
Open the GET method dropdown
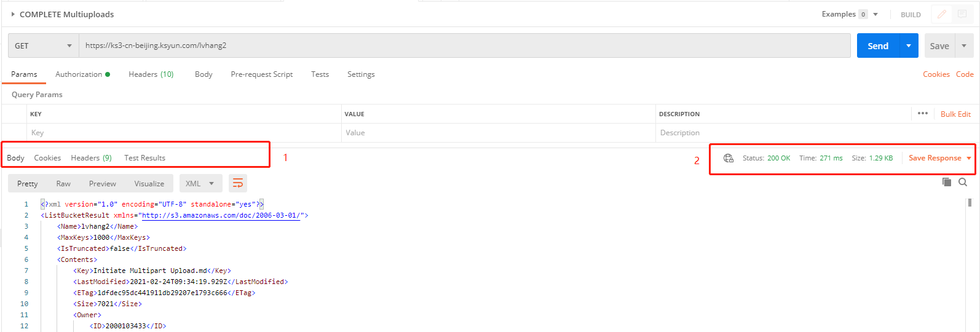[43, 45]
